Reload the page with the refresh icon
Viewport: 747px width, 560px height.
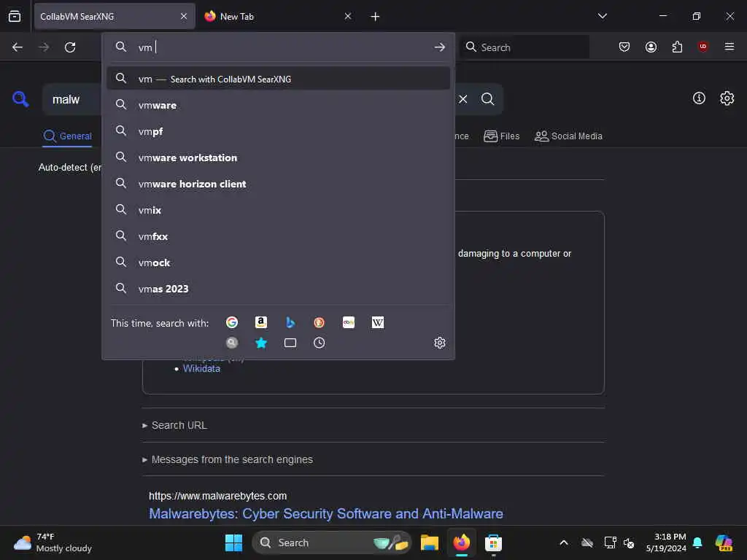(70, 47)
